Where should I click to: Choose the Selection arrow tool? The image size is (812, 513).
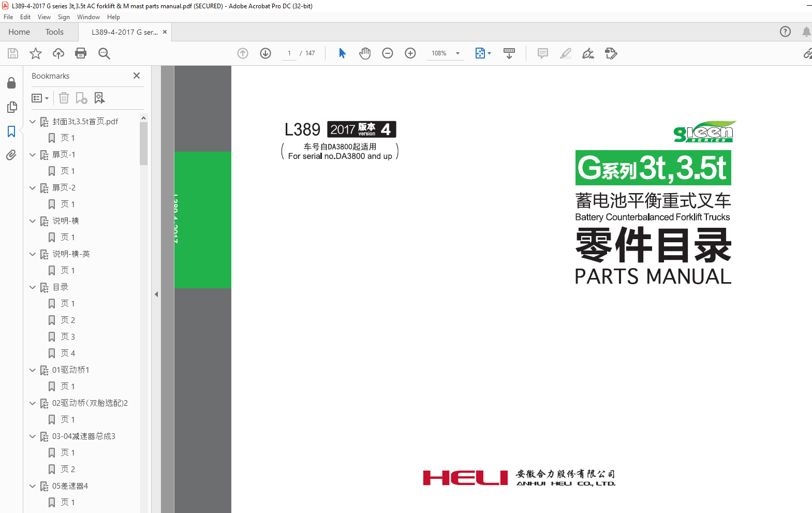[x=342, y=53]
